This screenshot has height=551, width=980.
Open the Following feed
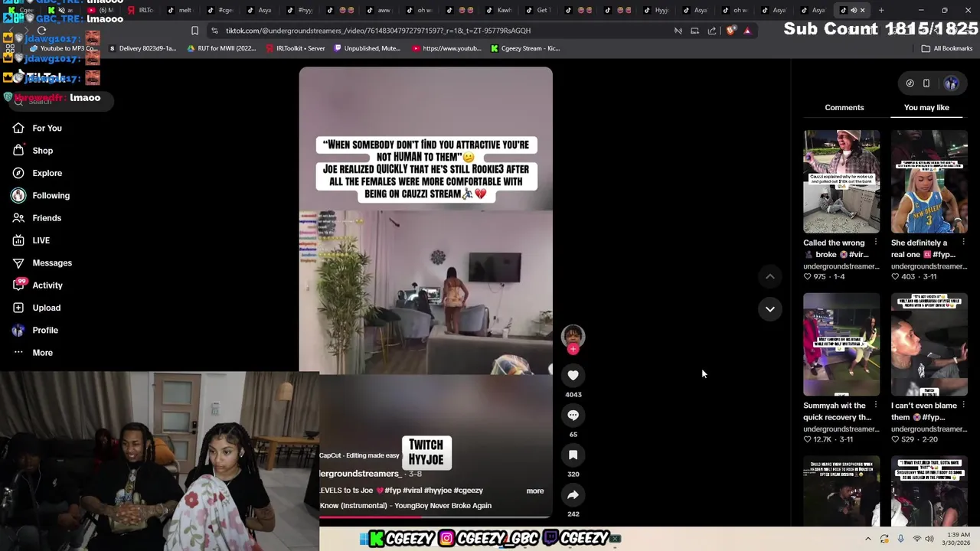pyautogui.click(x=51, y=195)
